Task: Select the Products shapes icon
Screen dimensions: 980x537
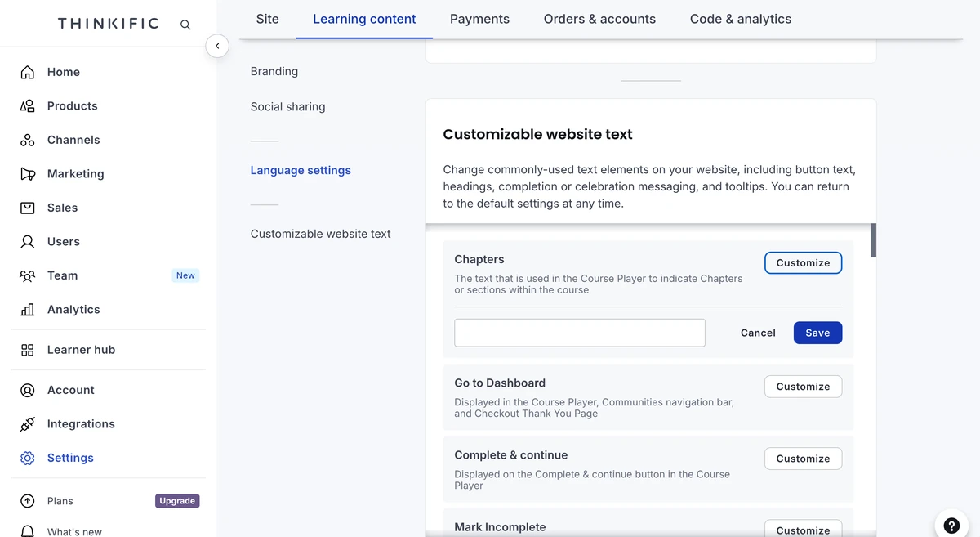Action: 28,106
